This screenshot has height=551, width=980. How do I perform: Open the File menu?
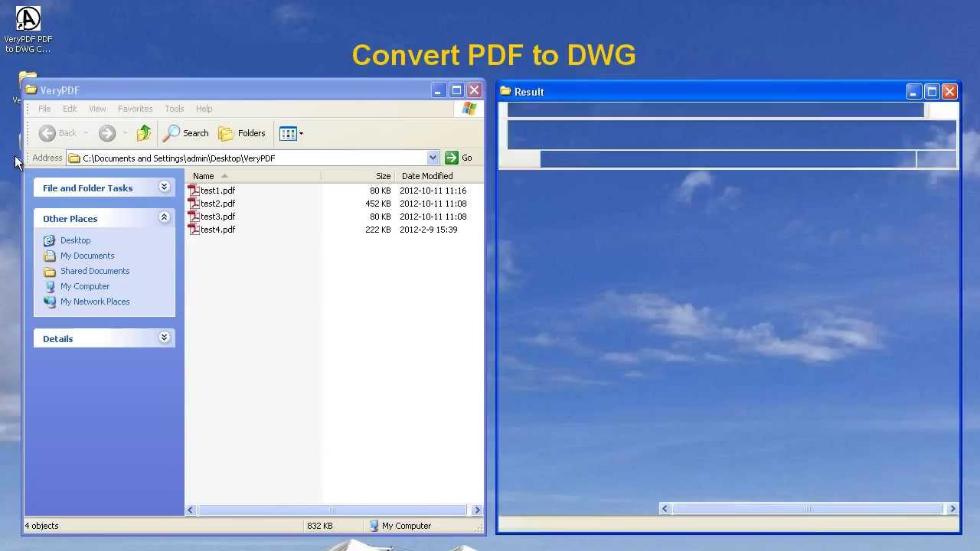44,109
